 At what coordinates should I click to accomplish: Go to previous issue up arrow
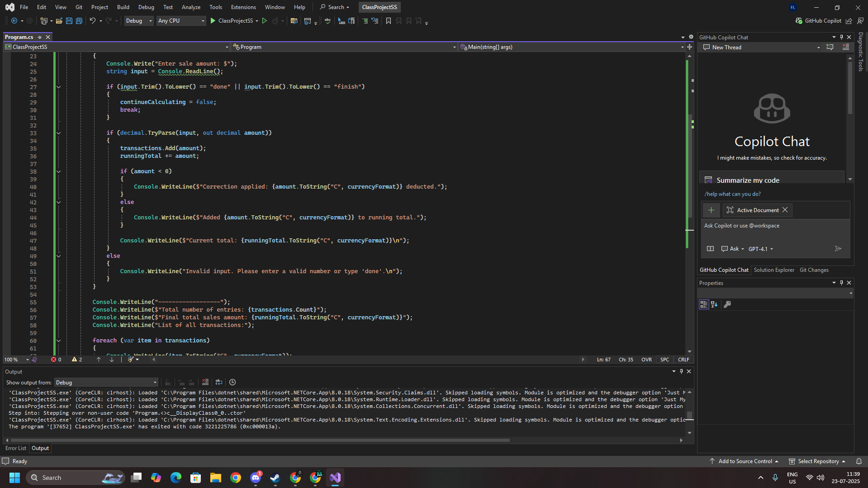(x=99, y=360)
